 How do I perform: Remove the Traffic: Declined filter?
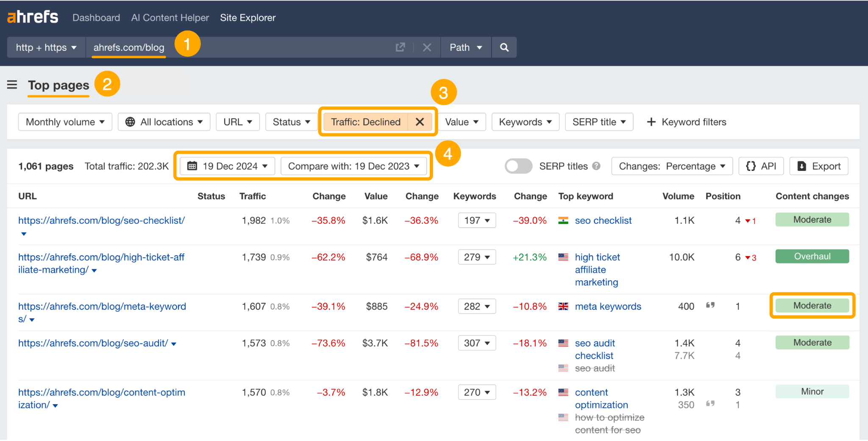tap(420, 122)
